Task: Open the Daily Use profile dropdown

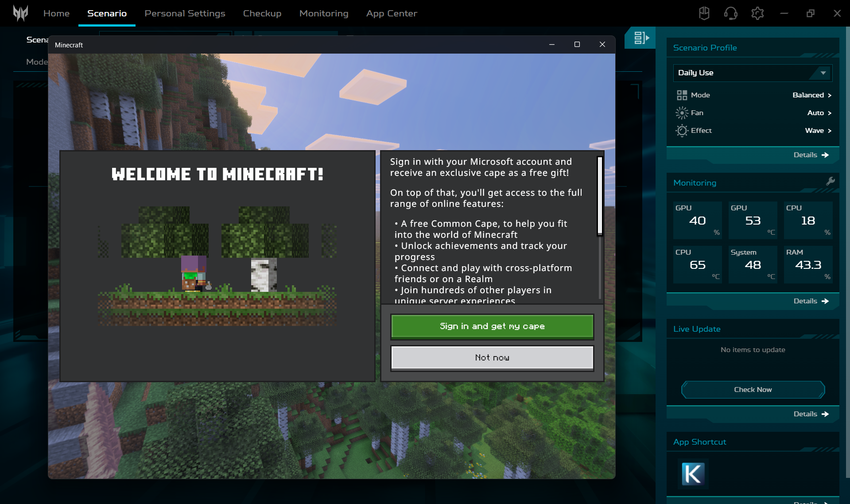Action: (753, 73)
